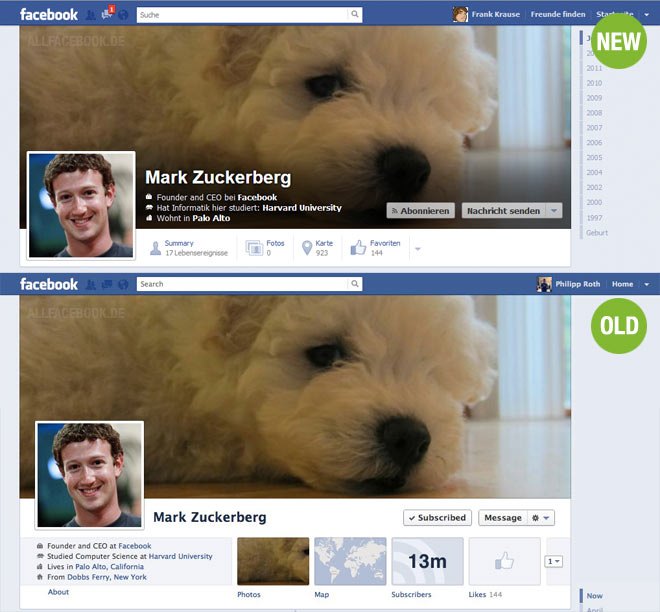Screen dimensions: 660x612
Task: Open messages icon with red badge
Action: (x=107, y=13)
